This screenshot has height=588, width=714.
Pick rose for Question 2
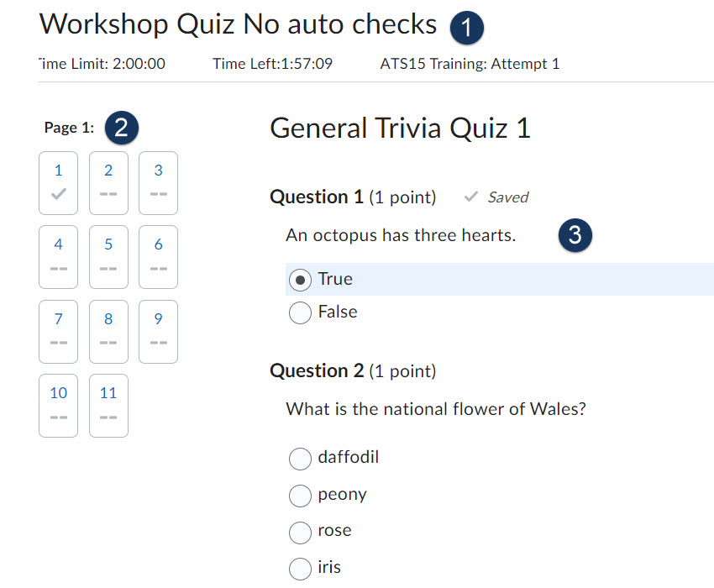(x=300, y=532)
